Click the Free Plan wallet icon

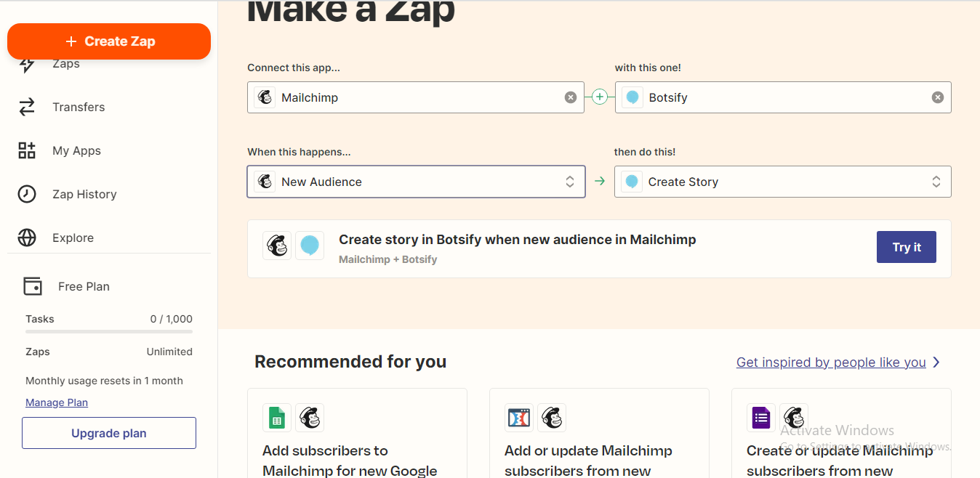(x=33, y=286)
